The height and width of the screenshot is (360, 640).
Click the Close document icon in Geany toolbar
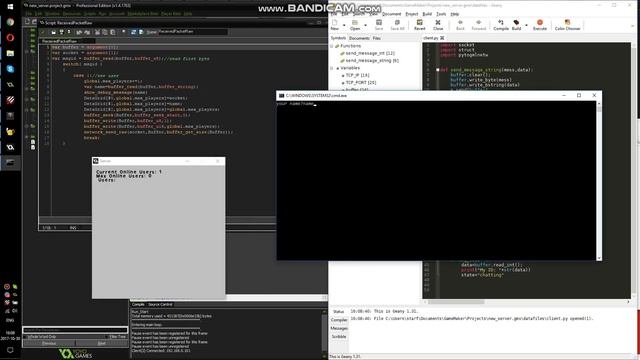pos(438,24)
